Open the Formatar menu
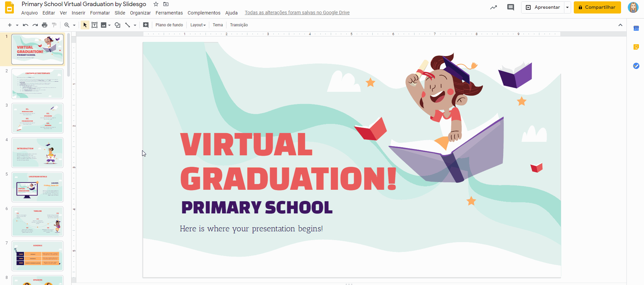The image size is (644, 285). click(100, 13)
